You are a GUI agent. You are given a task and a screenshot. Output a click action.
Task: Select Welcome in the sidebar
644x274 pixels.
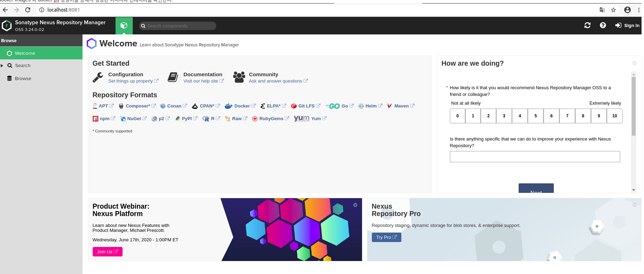[x=41, y=53]
